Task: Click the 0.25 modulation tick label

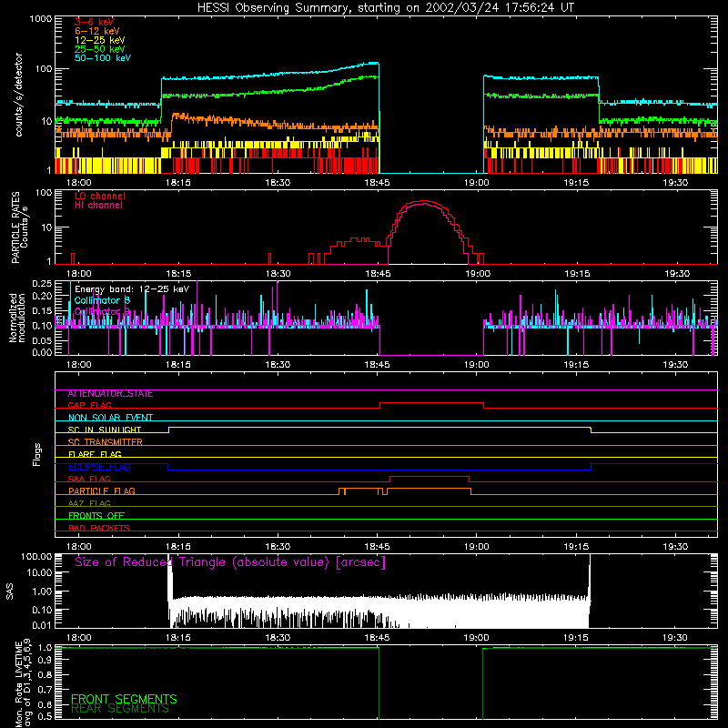Action: 42,284
